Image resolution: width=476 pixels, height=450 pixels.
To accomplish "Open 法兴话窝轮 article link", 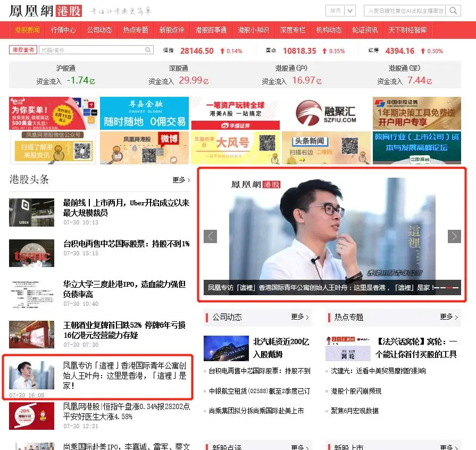I will click(416, 348).
